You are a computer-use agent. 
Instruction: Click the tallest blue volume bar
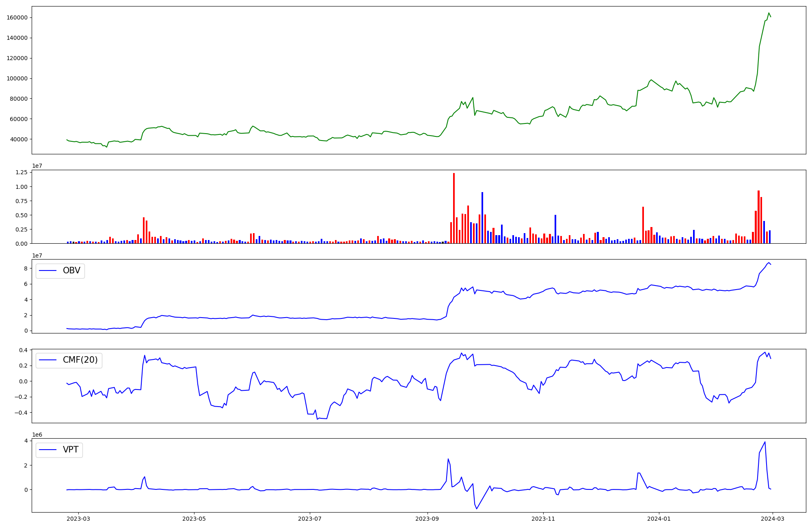point(482,218)
